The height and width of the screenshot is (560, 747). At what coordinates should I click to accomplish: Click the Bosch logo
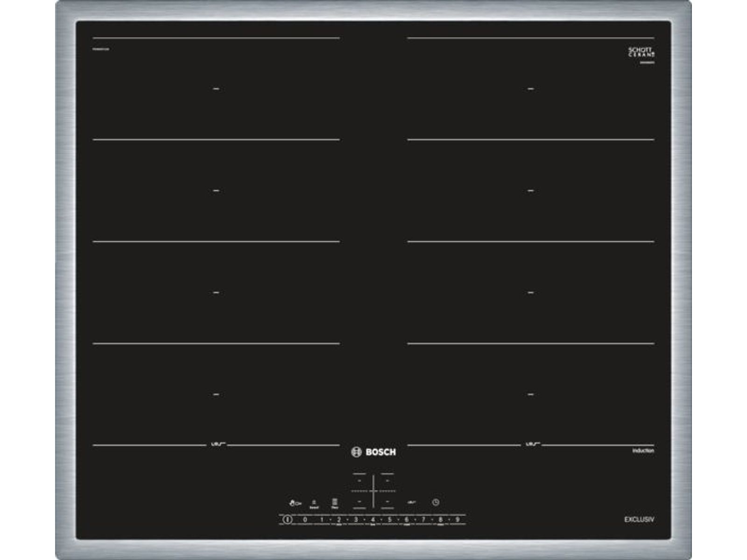(x=373, y=452)
